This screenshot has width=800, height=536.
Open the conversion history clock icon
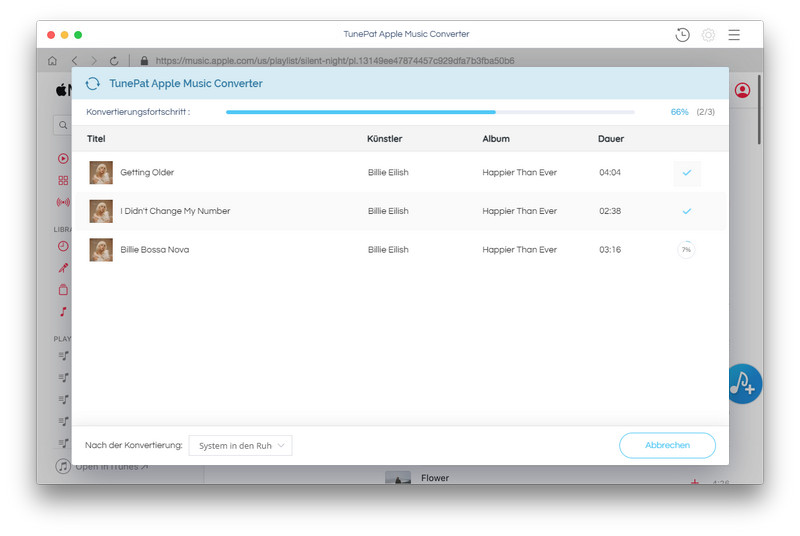[x=682, y=35]
